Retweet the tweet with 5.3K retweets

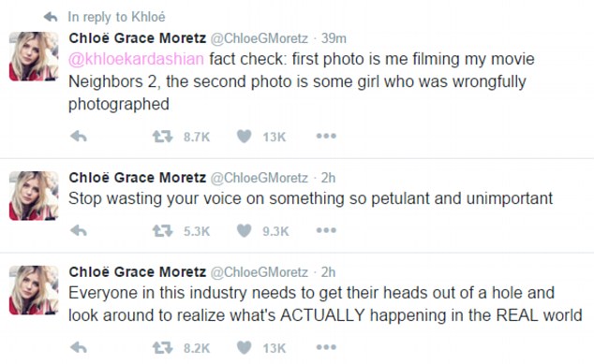[162, 230]
